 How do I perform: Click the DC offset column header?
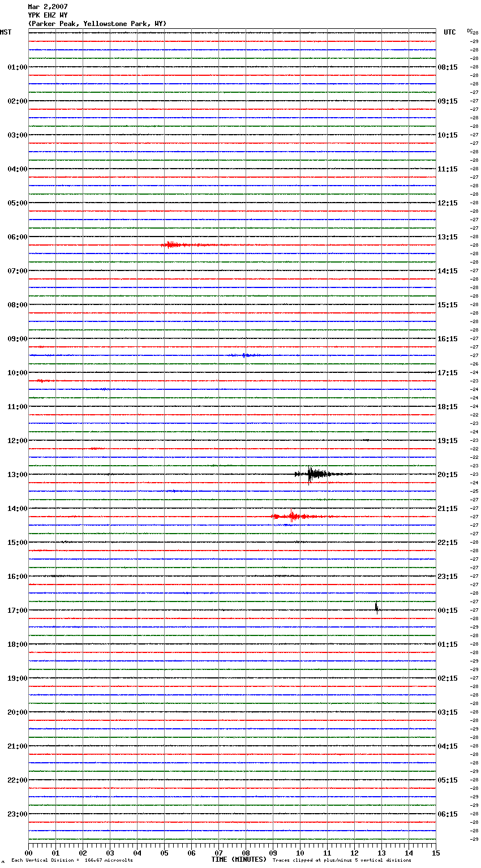(x=470, y=31)
